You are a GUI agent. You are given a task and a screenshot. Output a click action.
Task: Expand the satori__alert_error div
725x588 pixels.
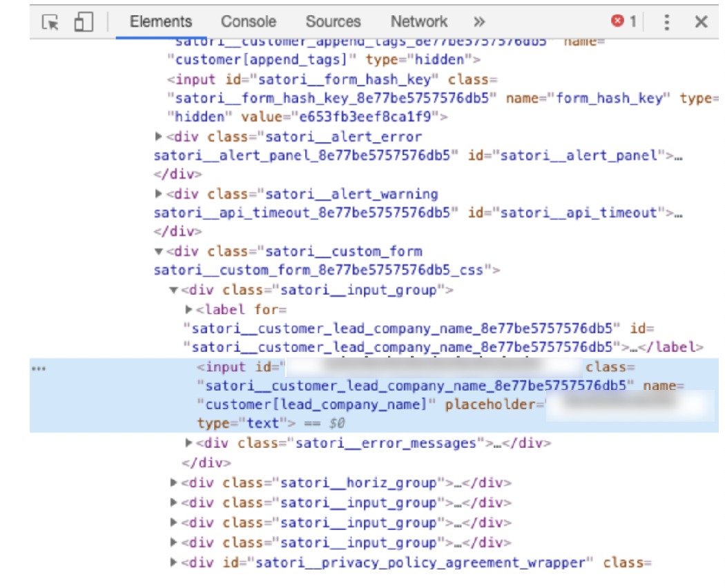point(159,137)
